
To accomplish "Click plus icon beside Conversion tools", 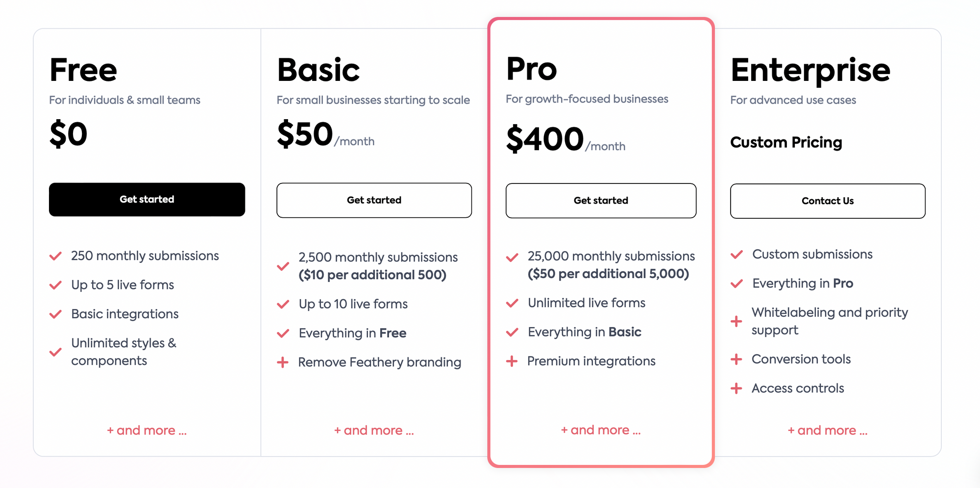I will click(736, 359).
